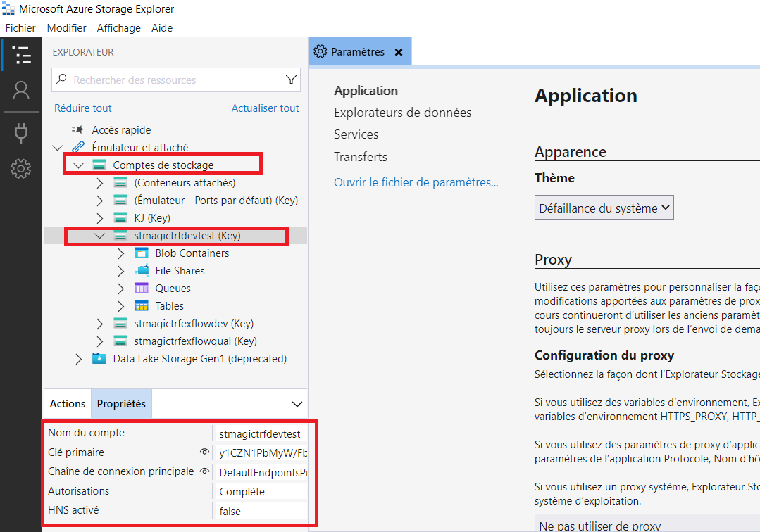The height and width of the screenshot is (532, 760).
Task: Open the Fichier menu
Action: click(20, 28)
